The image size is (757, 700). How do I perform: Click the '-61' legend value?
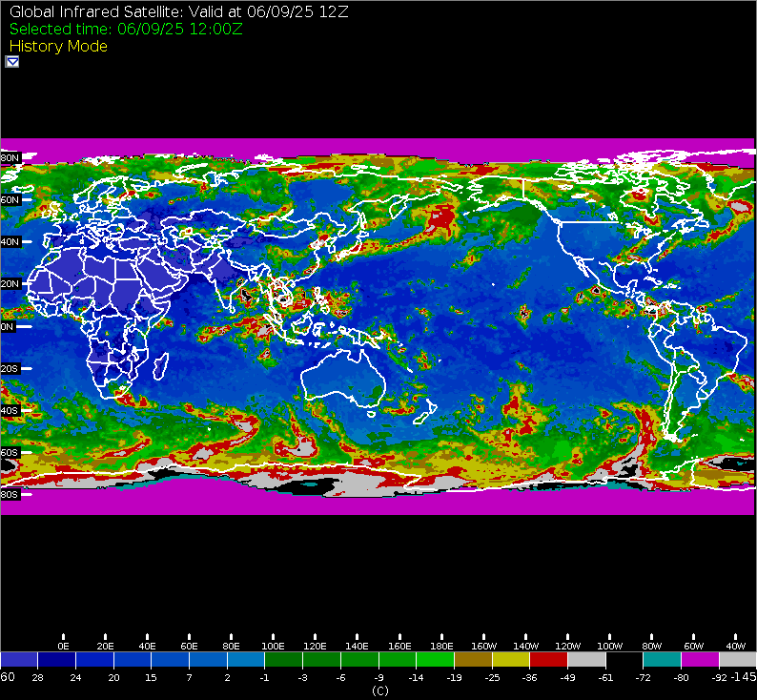pyautogui.click(x=605, y=678)
